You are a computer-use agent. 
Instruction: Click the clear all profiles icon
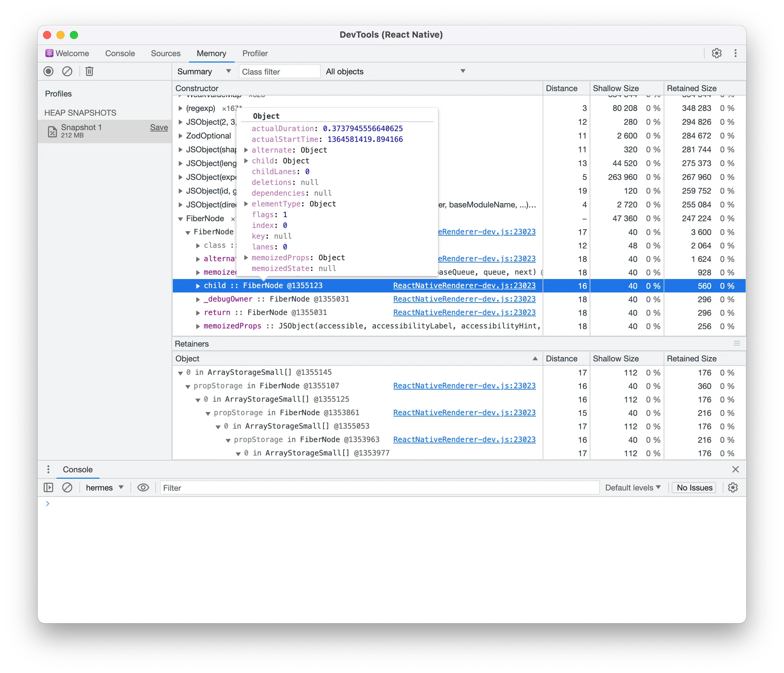pyautogui.click(x=67, y=71)
